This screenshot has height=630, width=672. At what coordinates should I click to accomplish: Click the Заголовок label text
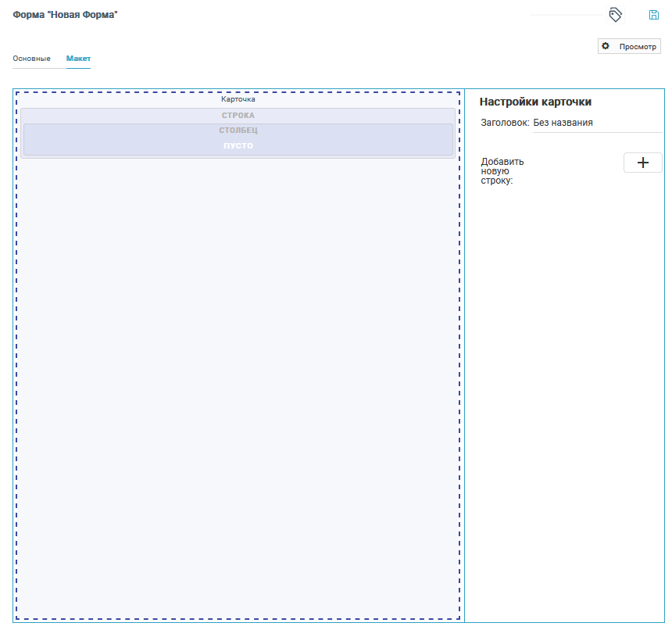click(505, 123)
